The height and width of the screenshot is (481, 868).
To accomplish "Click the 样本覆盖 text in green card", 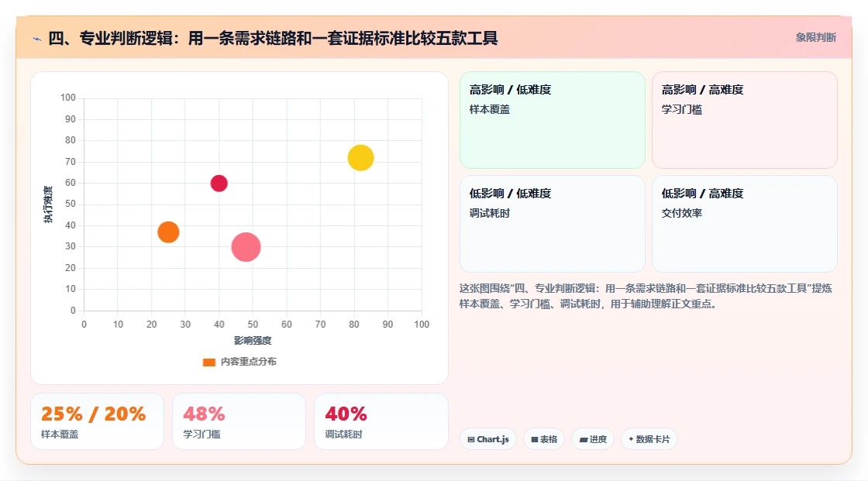I will (x=489, y=109).
